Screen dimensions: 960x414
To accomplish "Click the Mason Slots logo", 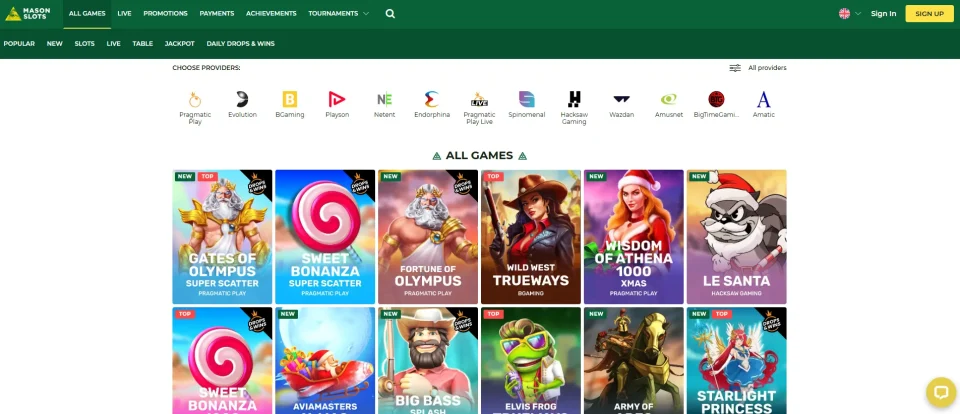I will [28, 13].
